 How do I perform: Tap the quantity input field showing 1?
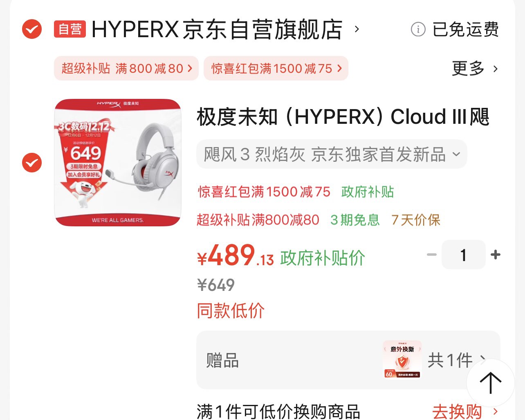tap(464, 255)
